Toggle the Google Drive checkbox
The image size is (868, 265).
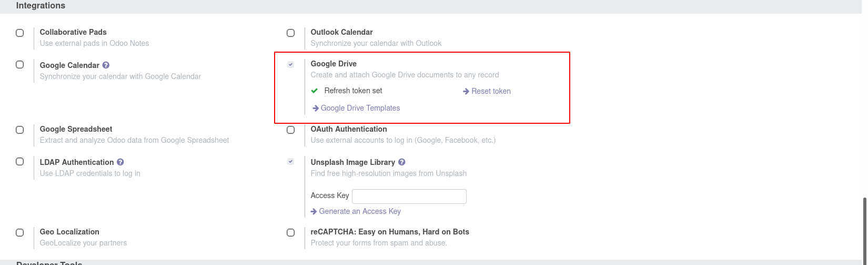coord(291,64)
